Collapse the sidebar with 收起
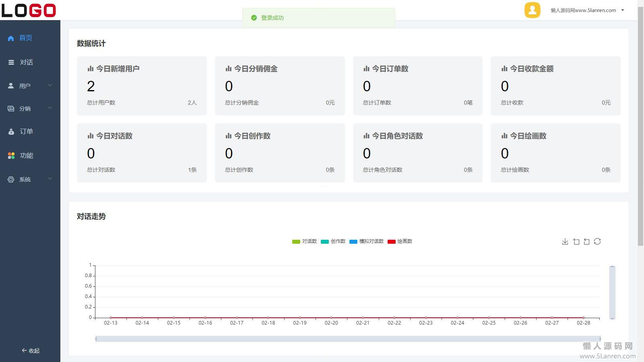The width and height of the screenshot is (644, 362). pos(30,351)
